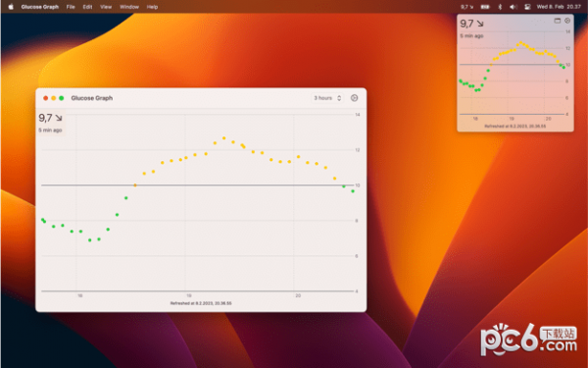Click the date and time in menu bar
This screenshot has width=588, height=368.
coord(559,7)
